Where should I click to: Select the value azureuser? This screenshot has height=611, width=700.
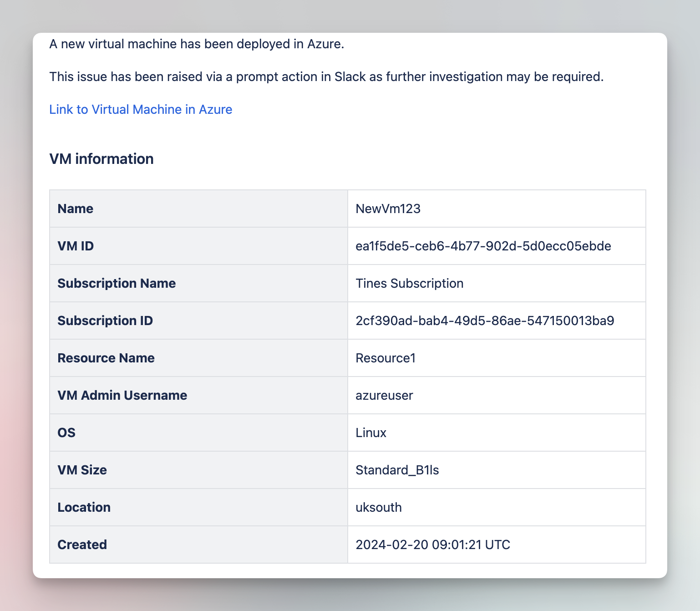pyautogui.click(x=384, y=395)
